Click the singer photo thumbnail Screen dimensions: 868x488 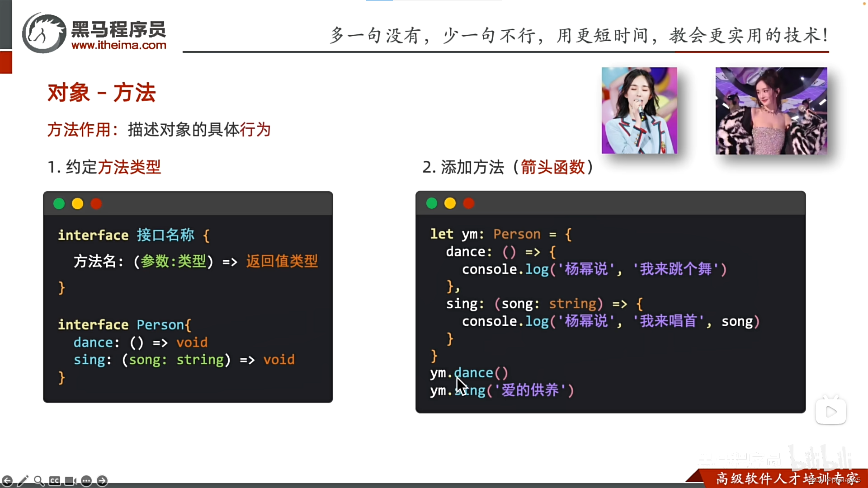[639, 111]
